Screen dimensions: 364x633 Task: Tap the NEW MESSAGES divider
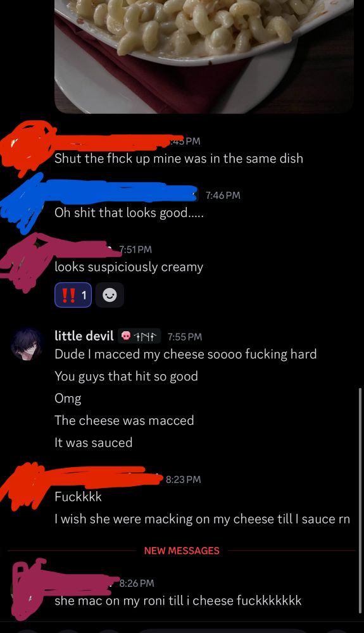click(182, 551)
